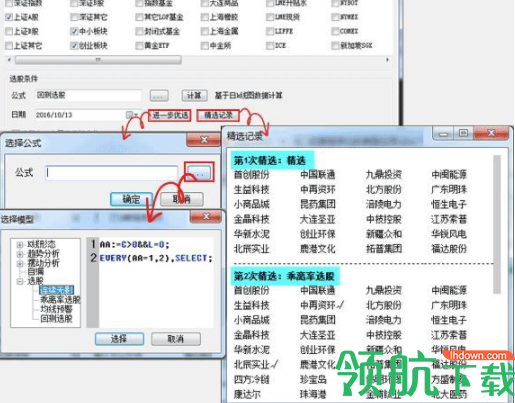Image resolution: width=515 pixels, height=403 pixels.
Task: Check the 中金所 checkbox
Action: [204, 46]
